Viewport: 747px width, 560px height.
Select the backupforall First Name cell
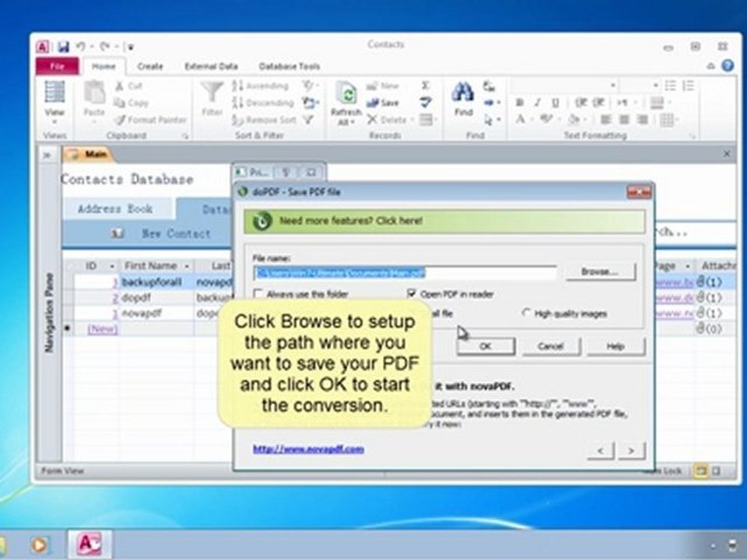pos(156,282)
